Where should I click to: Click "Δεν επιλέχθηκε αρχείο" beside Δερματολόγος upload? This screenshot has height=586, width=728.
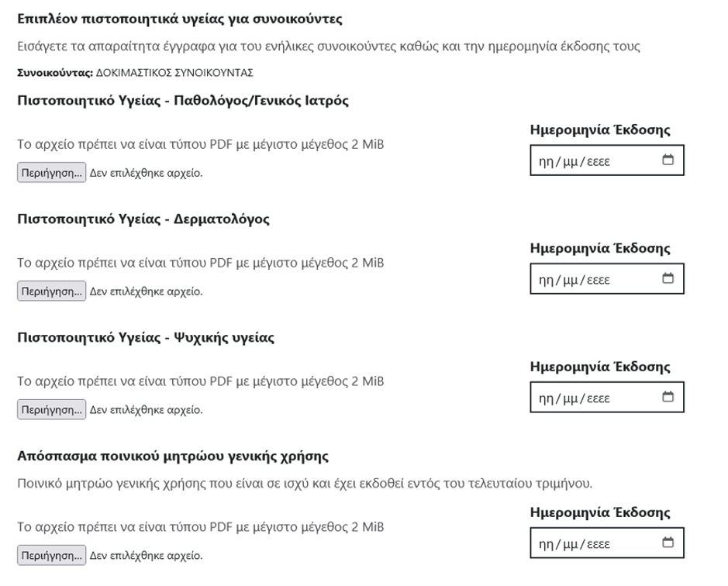(x=146, y=291)
